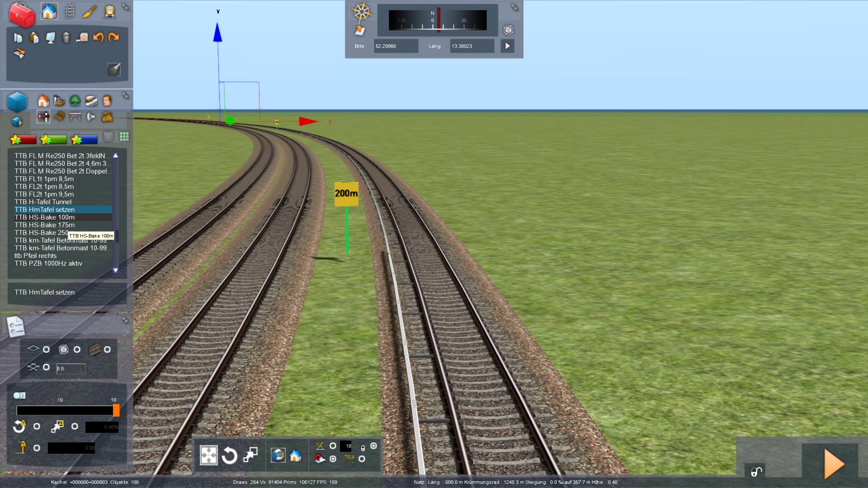Click the go to coordinates arrow button
868x488 pixels.
coord(507,46)
